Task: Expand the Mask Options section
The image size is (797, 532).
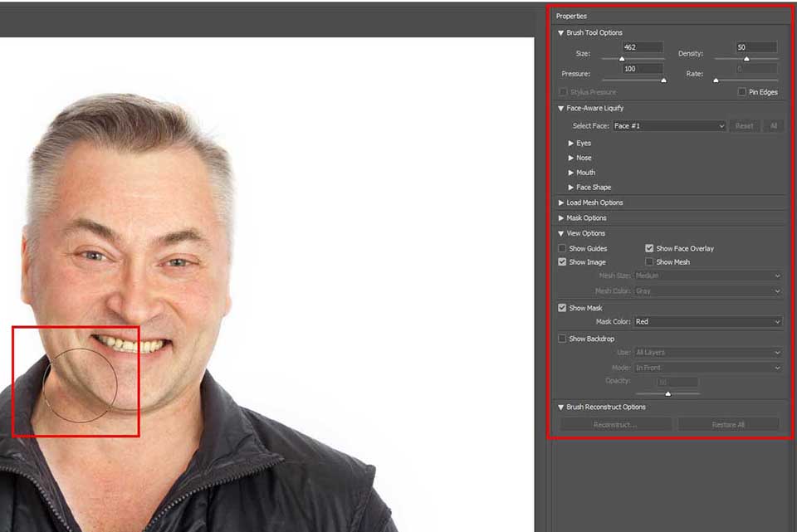Action: pyautogui.click(x=562, y=218)
